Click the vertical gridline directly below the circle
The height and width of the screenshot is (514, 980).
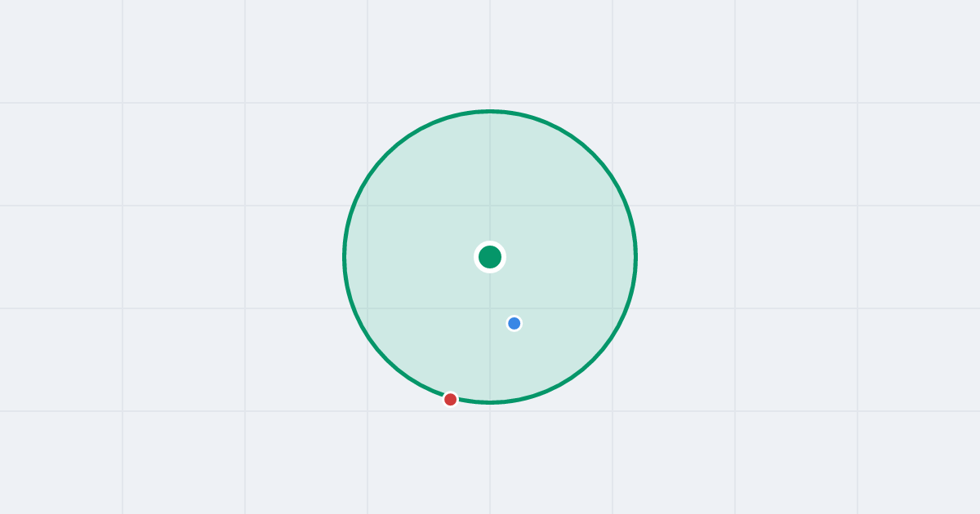[x=490, y=459]
